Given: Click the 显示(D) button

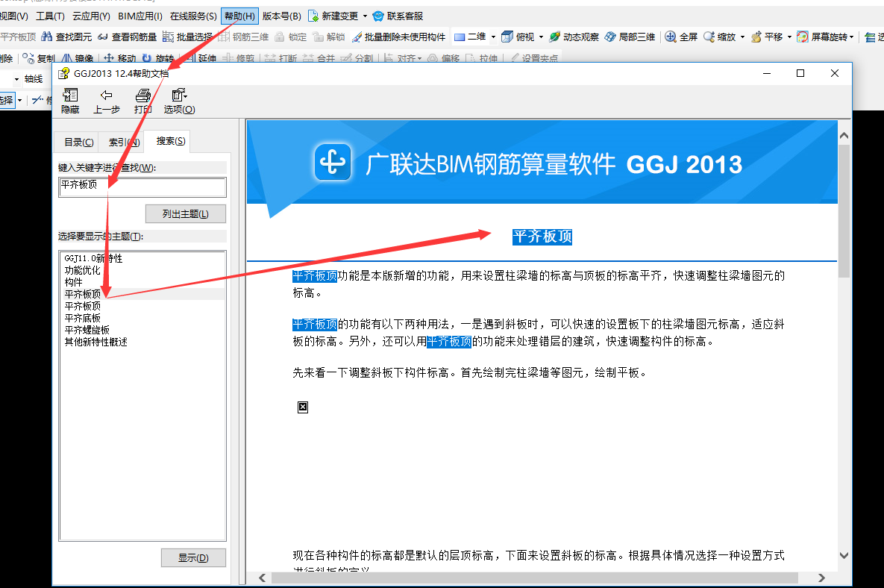Looking at the screenshot, I should (x=193, y=557).
